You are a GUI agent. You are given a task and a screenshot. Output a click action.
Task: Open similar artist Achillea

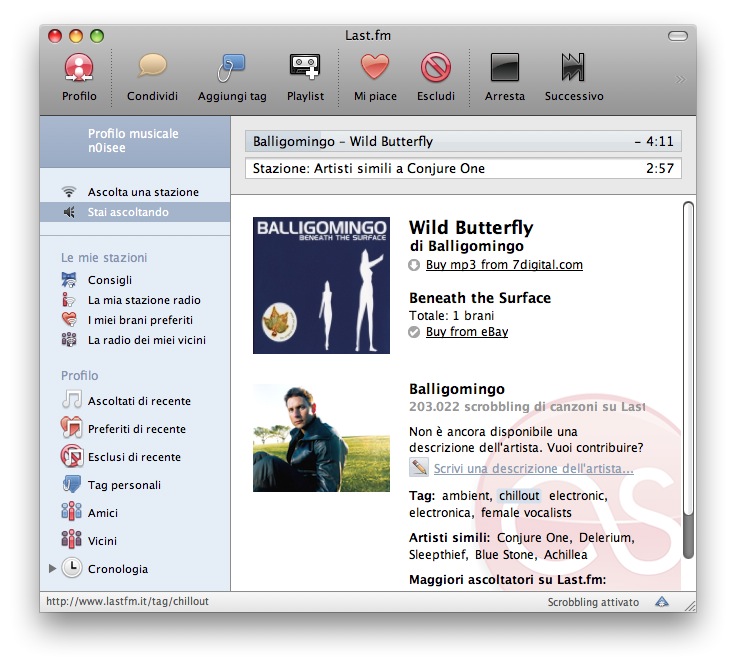pyautogui.click(x=565, y=554)
